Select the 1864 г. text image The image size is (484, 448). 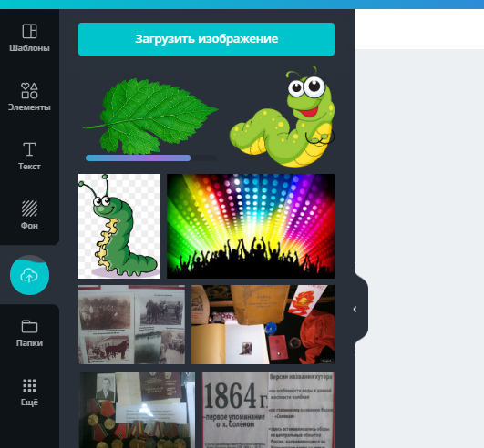(x=268, y=410)
